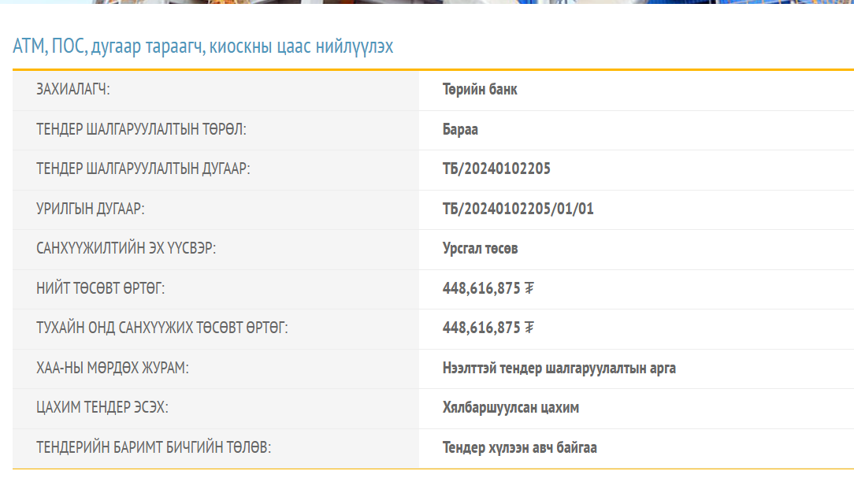The image size is (854, 504).
Task: Click the НИЙТ ТӨСӨВТ ӨРТӨГ label
Action: [101, 288]
